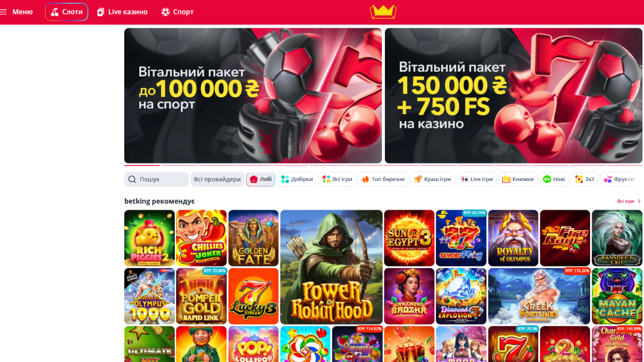The width and height of the screenshot is (644, 362).
Task: Open the Краш ігри rocket category
Action: [x=432, y=179]
